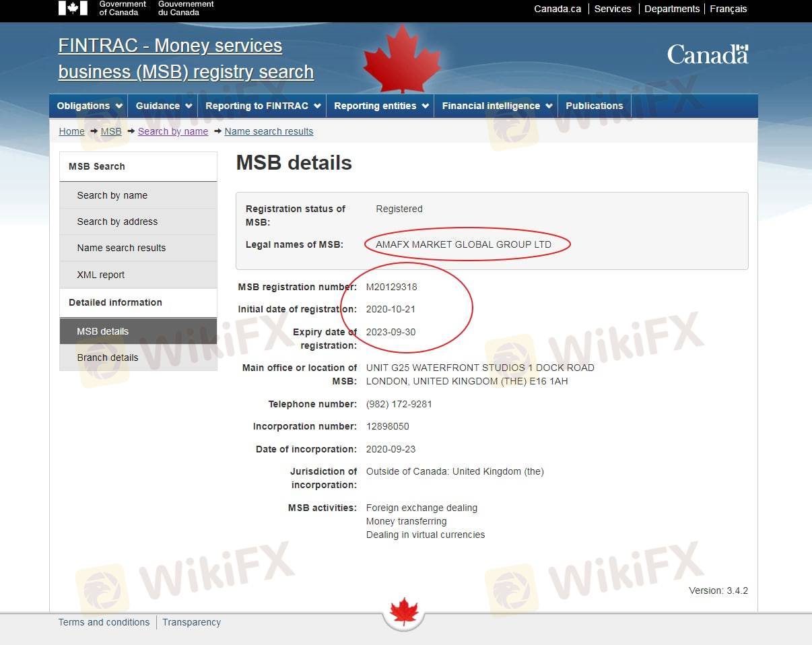
Task: Click the LONDON, UNITED KINGDOM address line
Action: coord(467,381)
